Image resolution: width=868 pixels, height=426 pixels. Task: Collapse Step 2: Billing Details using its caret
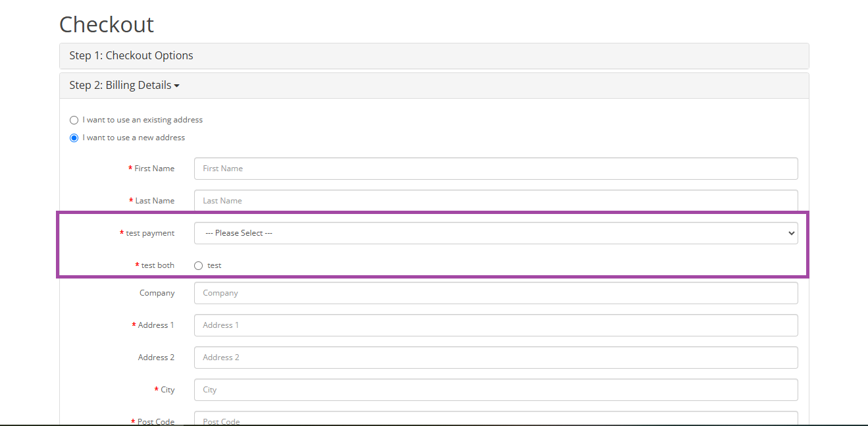tap(176, 86)
